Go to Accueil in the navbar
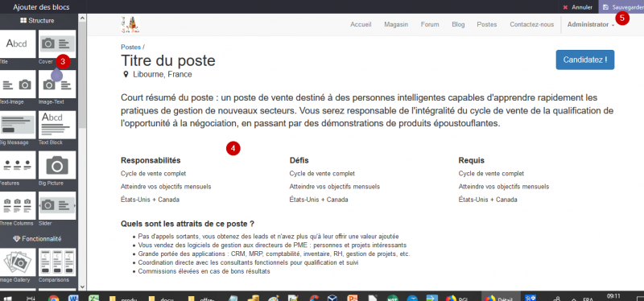 pyautogui.click(x=361, y=25)
